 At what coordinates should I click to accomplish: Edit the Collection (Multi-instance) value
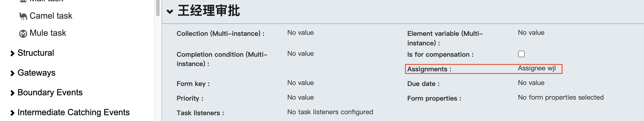300,33
